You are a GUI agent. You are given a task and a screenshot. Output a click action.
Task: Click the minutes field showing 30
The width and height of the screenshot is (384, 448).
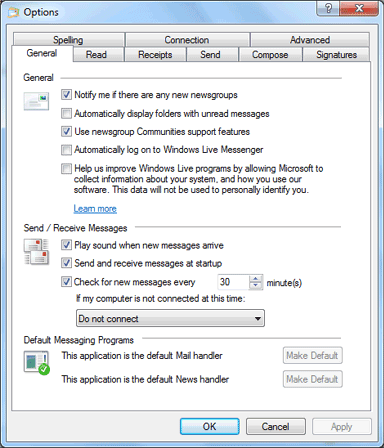[233, 282]
